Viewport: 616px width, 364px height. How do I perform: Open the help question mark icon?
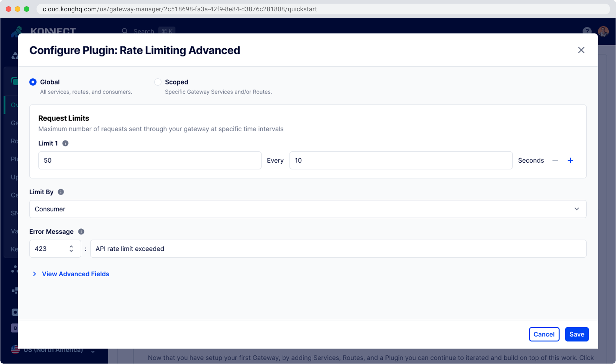[587, 31]
